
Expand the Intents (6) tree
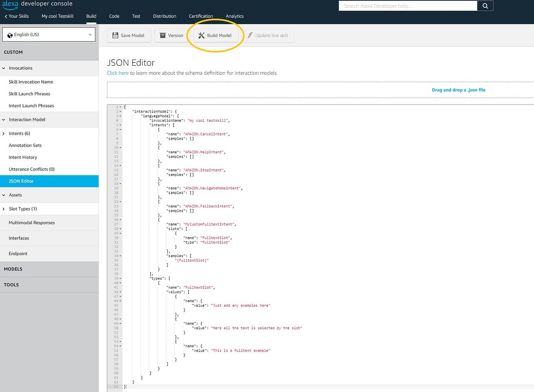point(4,133)
